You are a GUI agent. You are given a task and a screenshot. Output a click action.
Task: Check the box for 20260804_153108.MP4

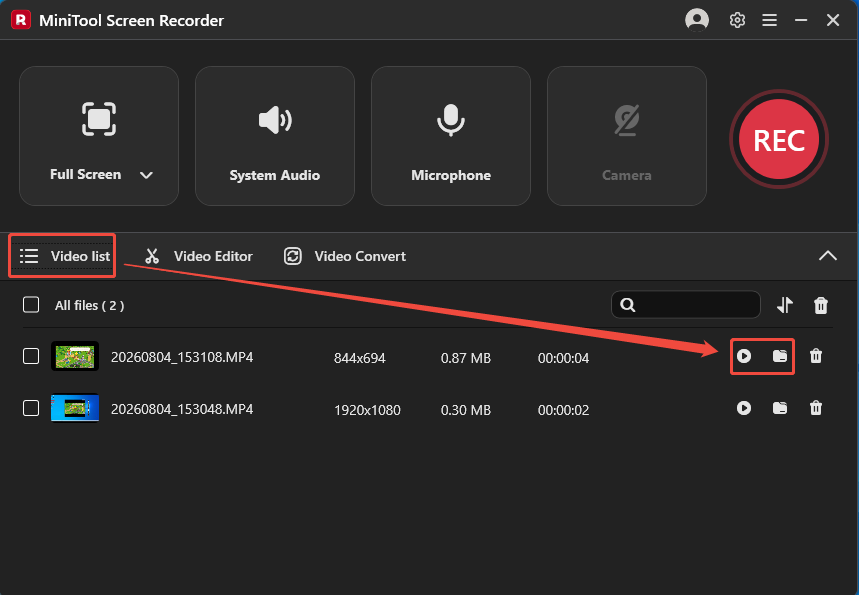[31, 356]
